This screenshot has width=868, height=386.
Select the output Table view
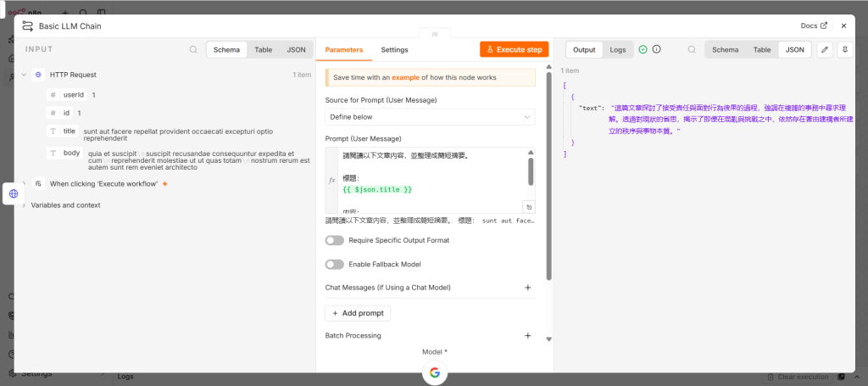coord(762,49)
